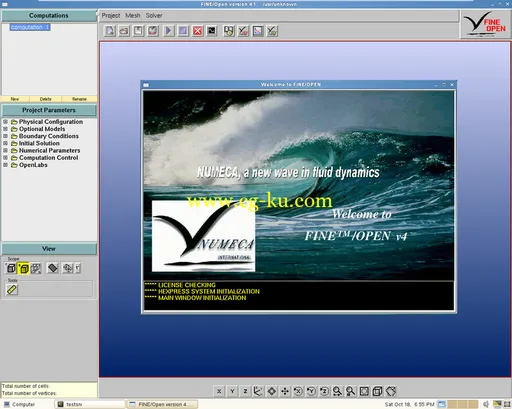This screenshot has height=409, width=512.
Task: Select the Boundary Conditions folder label
Action: coord(49,136)
